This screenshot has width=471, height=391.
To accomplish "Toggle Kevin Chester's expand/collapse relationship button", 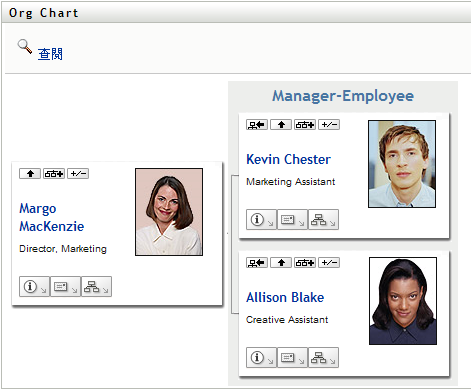I will point(329,125).
